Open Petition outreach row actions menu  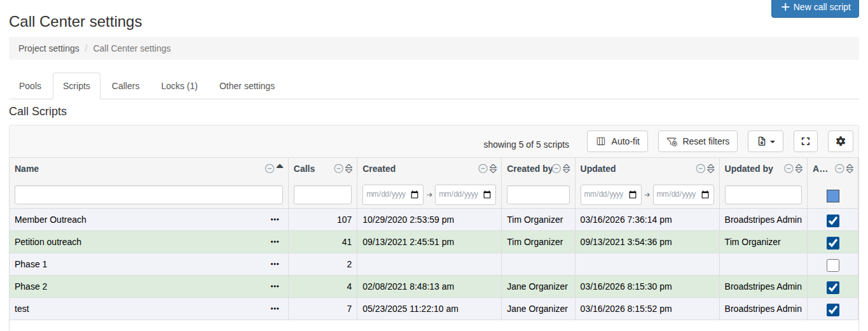coord(275,242)
